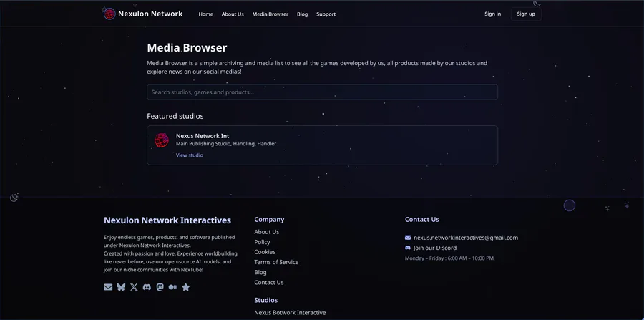The image size is (644, 320).
Task: Open the Blog nav item in header
Action: click(302, 14)
